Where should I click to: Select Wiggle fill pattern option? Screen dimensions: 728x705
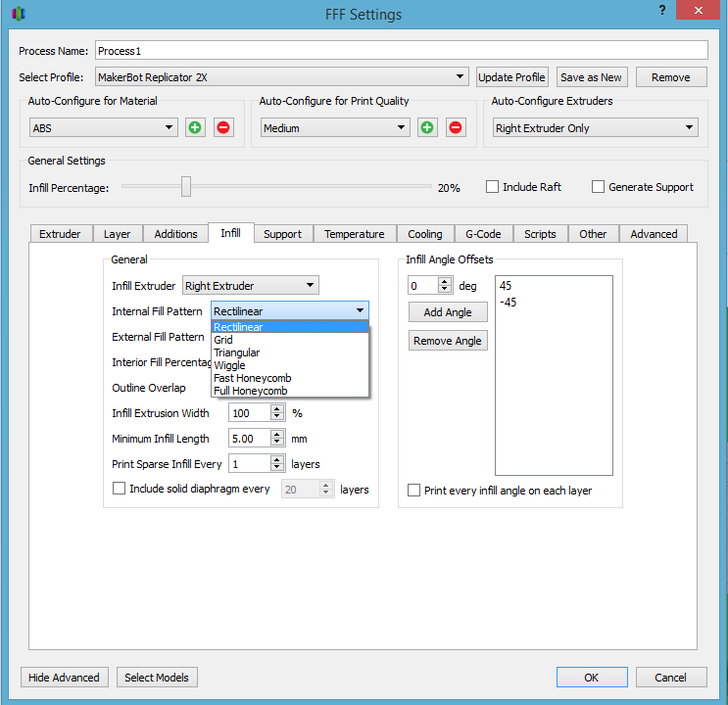[x=290, y=365]
